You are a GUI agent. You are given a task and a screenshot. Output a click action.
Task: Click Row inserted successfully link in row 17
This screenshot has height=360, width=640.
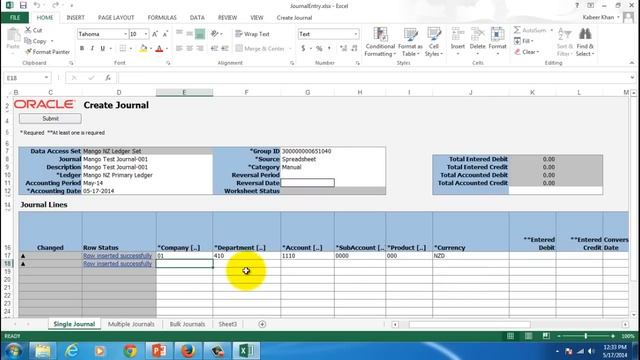click(x=118, y=256)
